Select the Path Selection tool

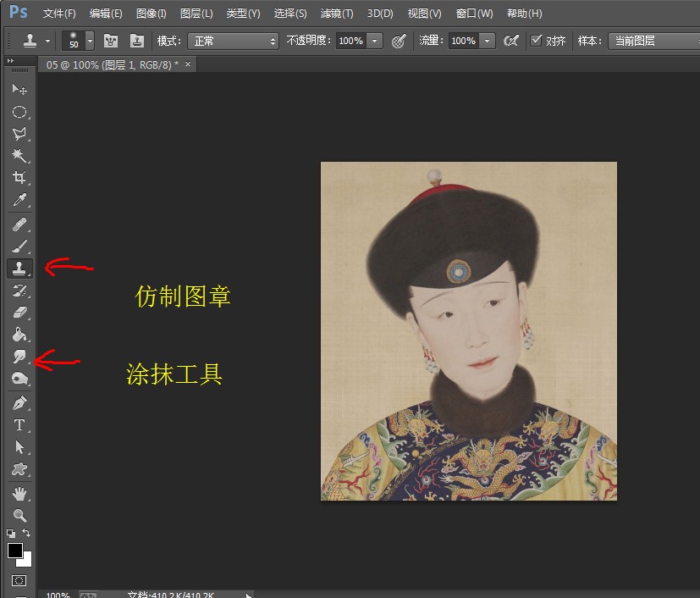19,447
